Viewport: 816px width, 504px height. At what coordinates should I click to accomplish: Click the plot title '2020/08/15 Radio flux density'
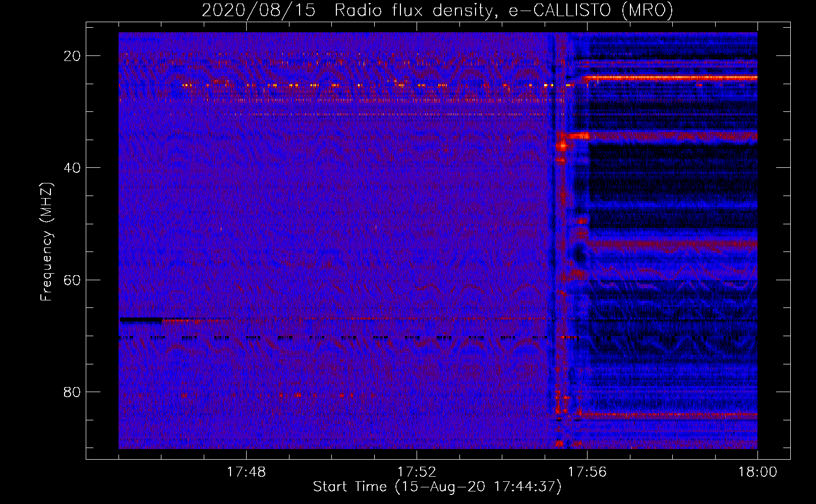pyautogui.click(x=437, y=10)
